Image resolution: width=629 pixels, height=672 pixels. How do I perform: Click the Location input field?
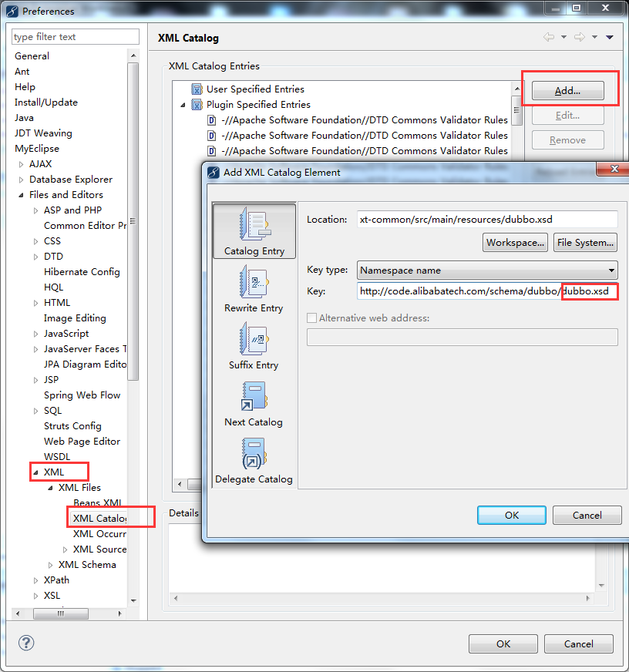487,220
